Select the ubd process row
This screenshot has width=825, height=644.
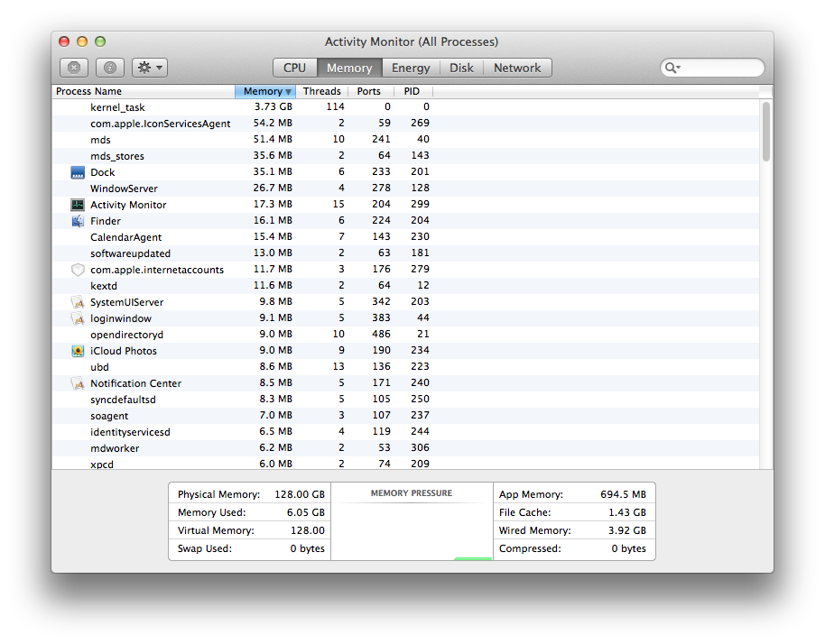[x=405, y=367]
